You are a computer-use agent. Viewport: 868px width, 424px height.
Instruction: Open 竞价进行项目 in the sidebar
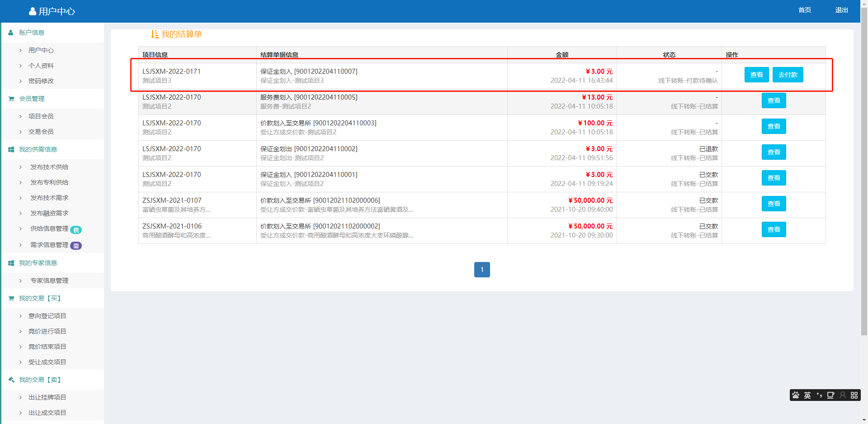pyautogui.click(x=47, y=331)
